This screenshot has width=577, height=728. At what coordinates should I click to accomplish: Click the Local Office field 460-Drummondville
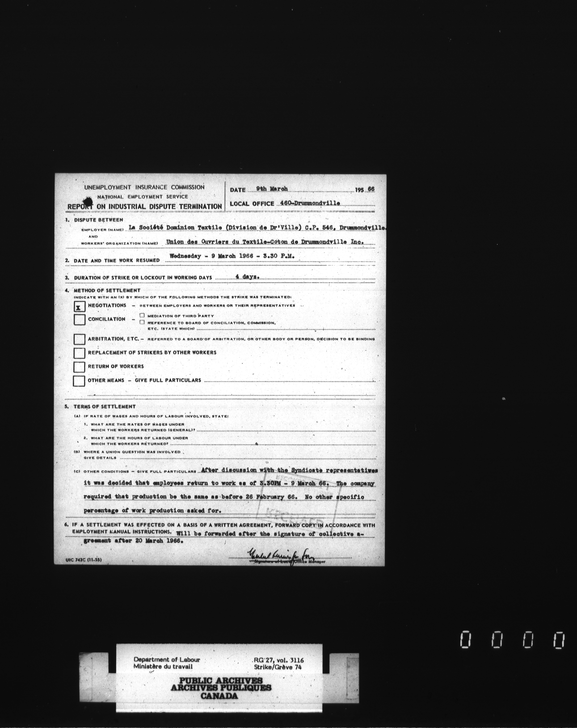[x=310, y=203]
